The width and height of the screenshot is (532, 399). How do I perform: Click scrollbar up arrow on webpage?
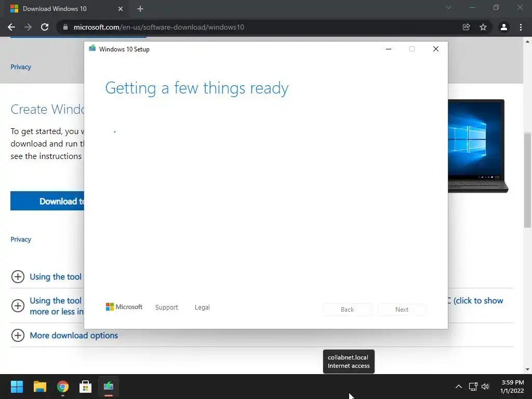(527, 42)
